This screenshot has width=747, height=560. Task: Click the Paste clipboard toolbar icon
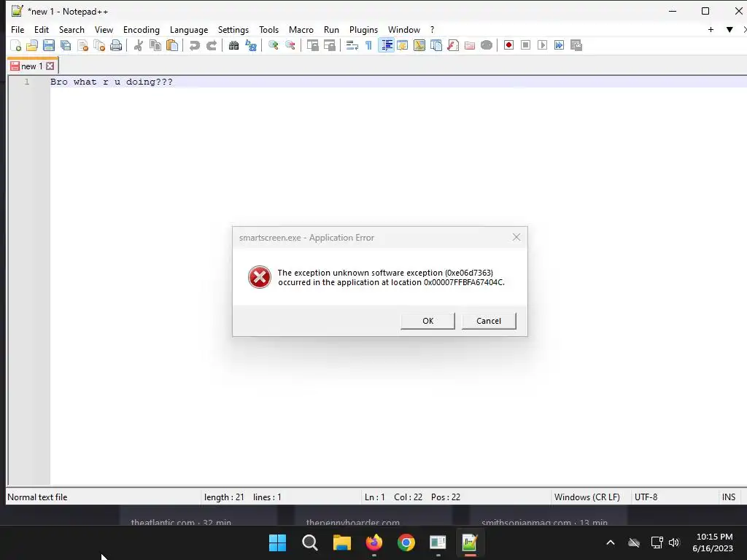tap(172, 45)
